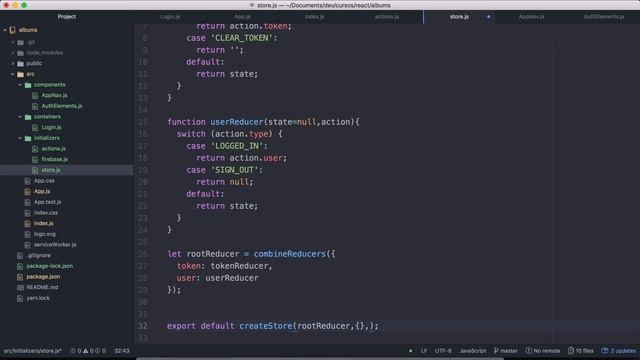640x360 pixels.
Task: Click the actions.js file icon in tree
Action: point(35,149)
